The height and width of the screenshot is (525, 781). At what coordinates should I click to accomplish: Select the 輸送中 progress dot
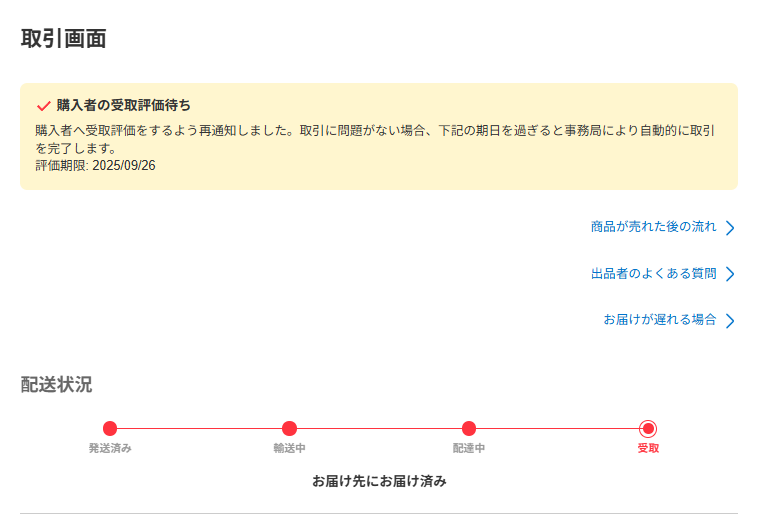(x=289, y=428)
